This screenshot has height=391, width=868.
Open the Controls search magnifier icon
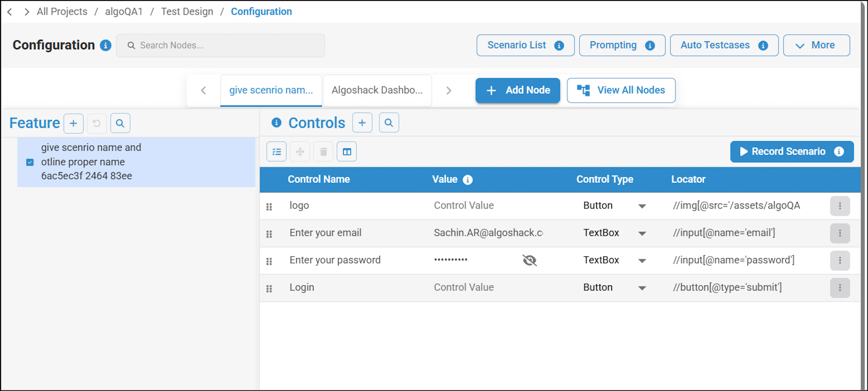click(389, 123)
